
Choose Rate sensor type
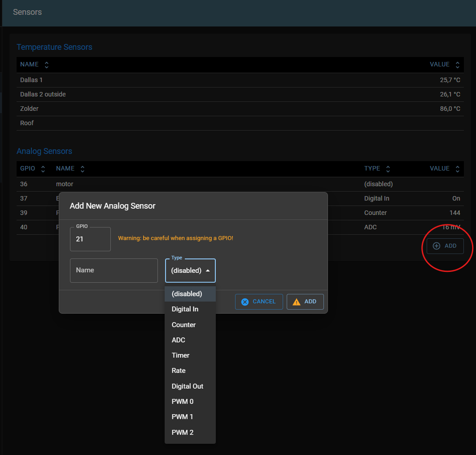pyautogui.click(x=179, y=371)
